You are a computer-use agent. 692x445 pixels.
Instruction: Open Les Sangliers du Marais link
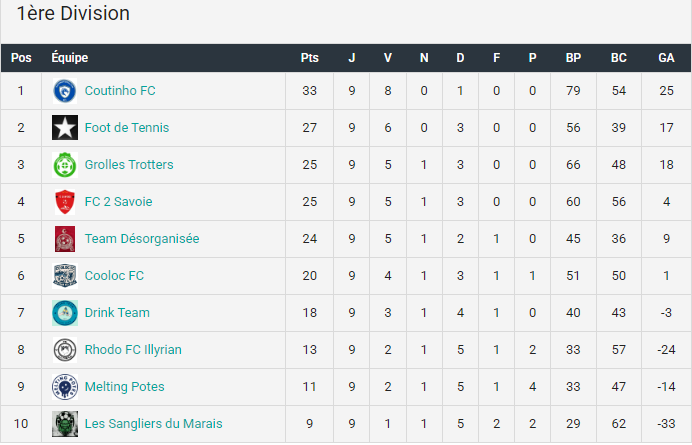154,424
